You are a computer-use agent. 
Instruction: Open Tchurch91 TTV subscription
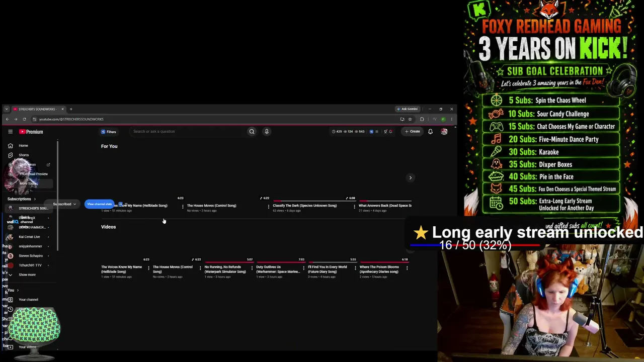[x=30, y=265]
